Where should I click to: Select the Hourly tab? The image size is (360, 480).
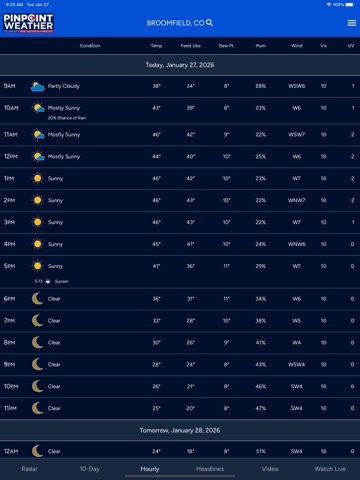(x=150, y=469)
